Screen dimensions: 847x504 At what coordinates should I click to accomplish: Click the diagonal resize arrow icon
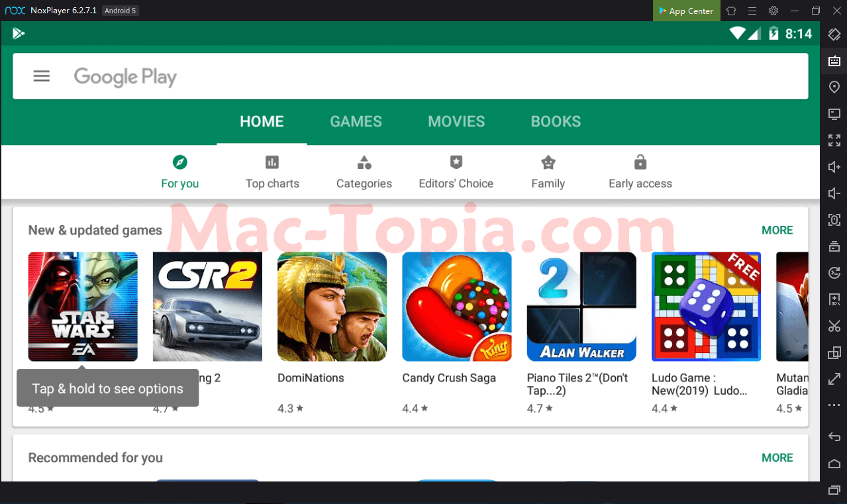pos(834,379)
